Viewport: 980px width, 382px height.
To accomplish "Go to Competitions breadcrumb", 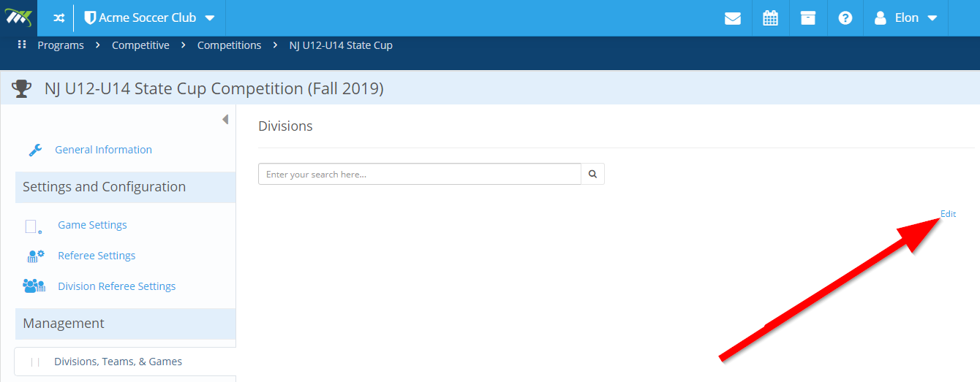I will coord(229,45).
